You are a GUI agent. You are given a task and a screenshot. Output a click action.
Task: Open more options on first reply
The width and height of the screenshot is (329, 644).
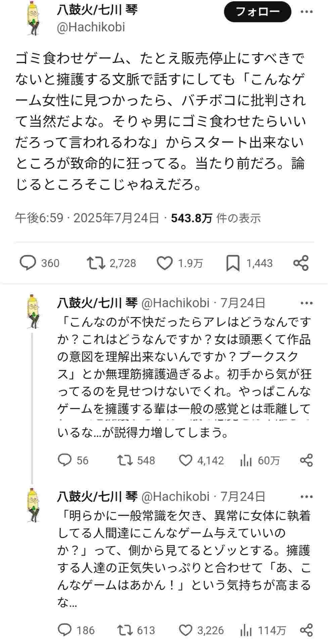click(x=307, y=303)
